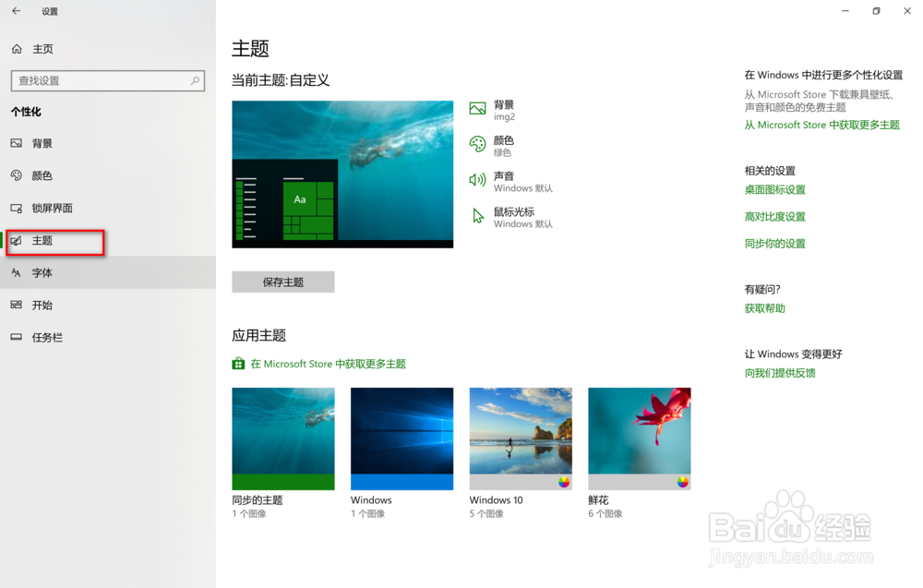Click the palette icon next to 颜色 绿色
The height and width of the screenshot is (588, 923).
(477, 145)
